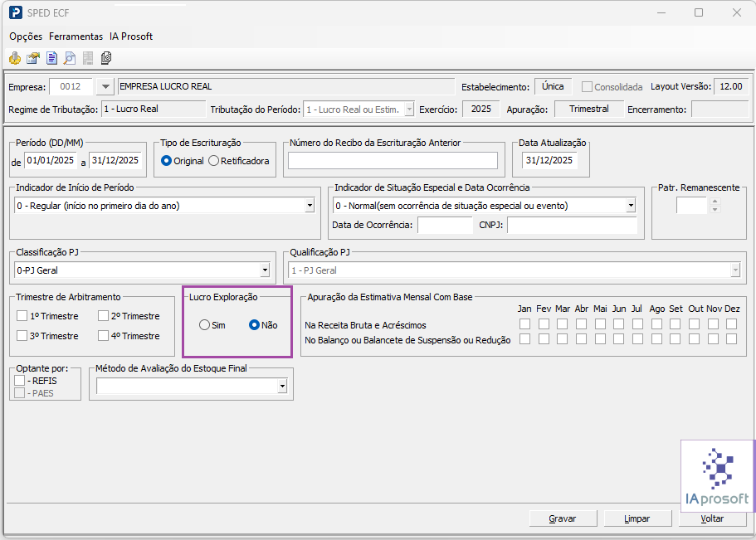
Task: Check Ago in Receita Bruta e Acréscimos row
Action: pos(656,324)
